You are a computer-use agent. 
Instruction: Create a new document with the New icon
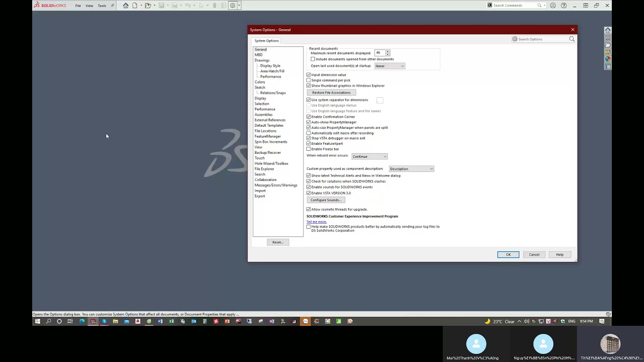click(135, 6)
